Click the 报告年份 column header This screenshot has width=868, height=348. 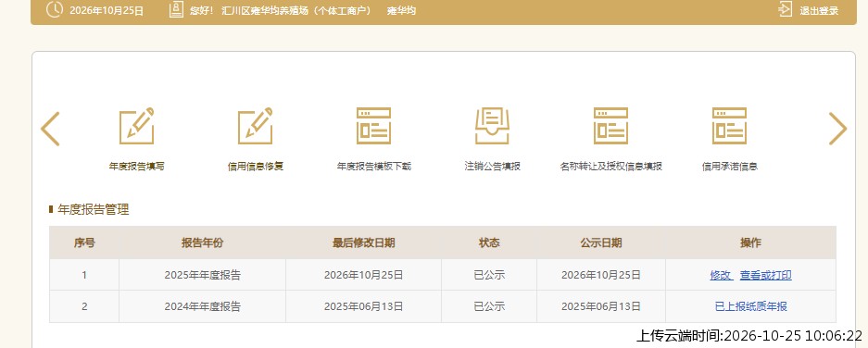tap(203, 242)
